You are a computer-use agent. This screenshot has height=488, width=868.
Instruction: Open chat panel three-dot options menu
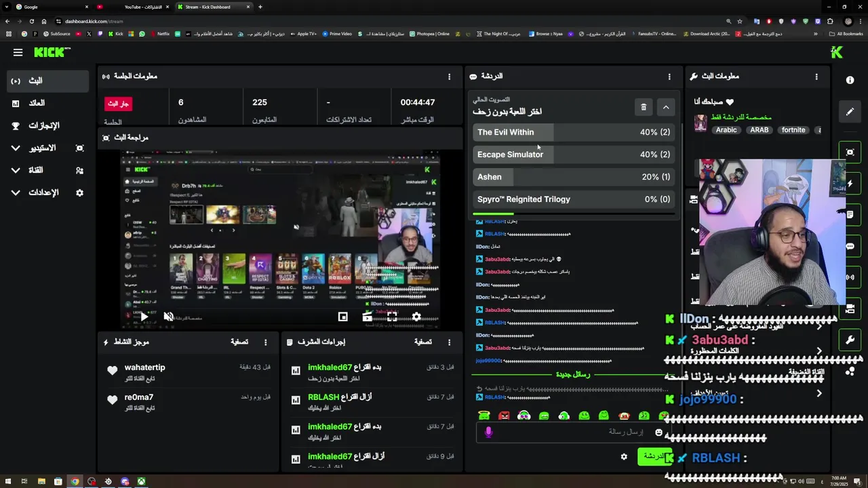pyautogui.click(x=669, y=77)
